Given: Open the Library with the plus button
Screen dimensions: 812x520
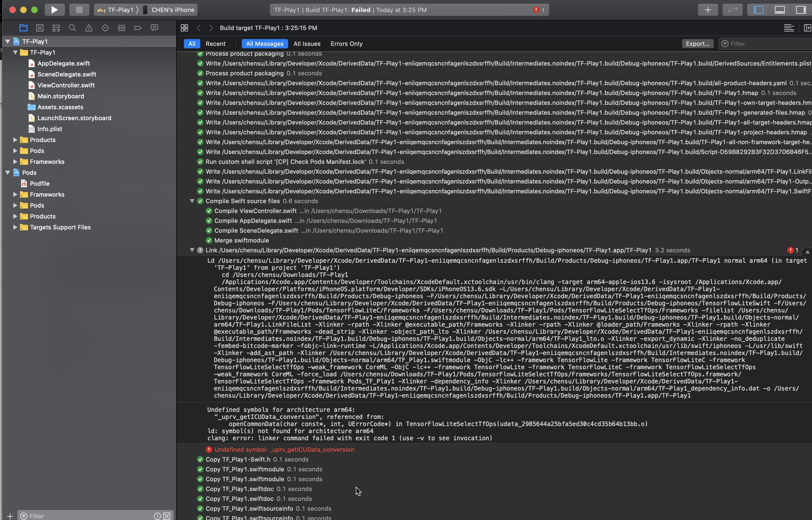Looking at the screenshot, I should pos(708,10).
